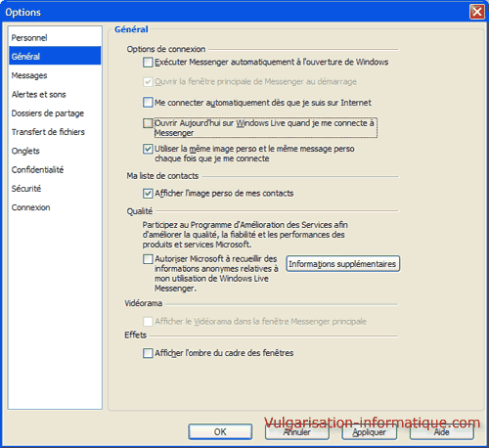Open the Connexion category
This screenshot has height=448, width=489.
55,207
